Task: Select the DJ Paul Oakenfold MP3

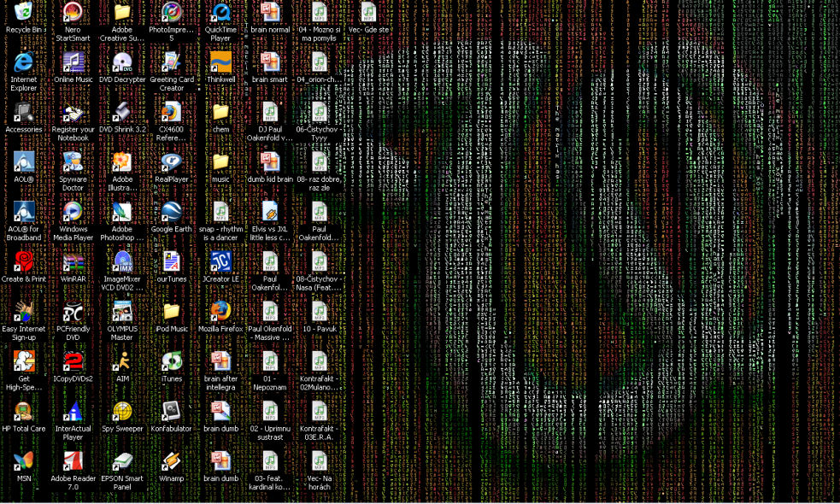Action: (x=270, y=111)
